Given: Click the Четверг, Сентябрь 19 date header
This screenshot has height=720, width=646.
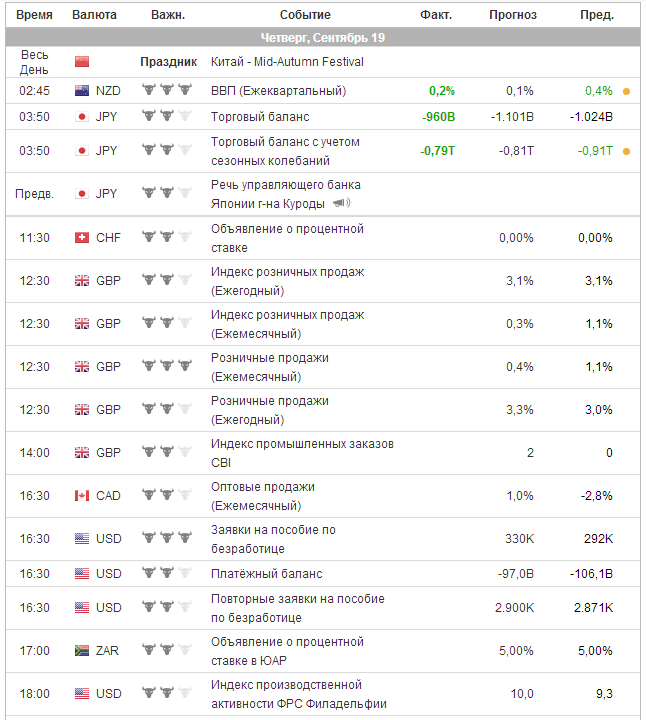Looking at the screenshot, I should pos(323,38).
